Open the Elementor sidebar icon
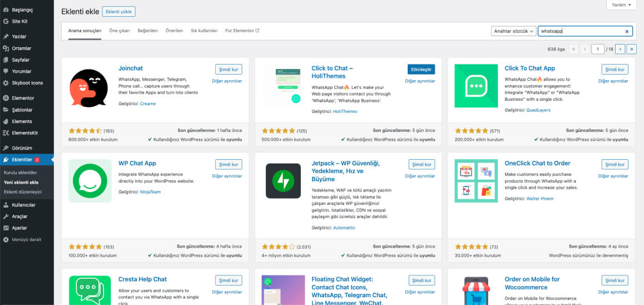The height and width of the screenshot is (305, 644). [6, 99]
